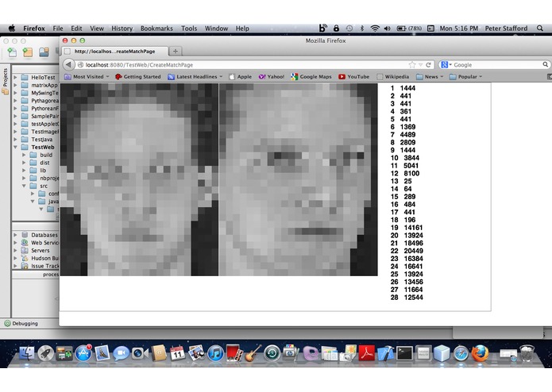Open Safari from the Dock
Image resolution: width=552 pixels, height=392 pixels.
461,354
